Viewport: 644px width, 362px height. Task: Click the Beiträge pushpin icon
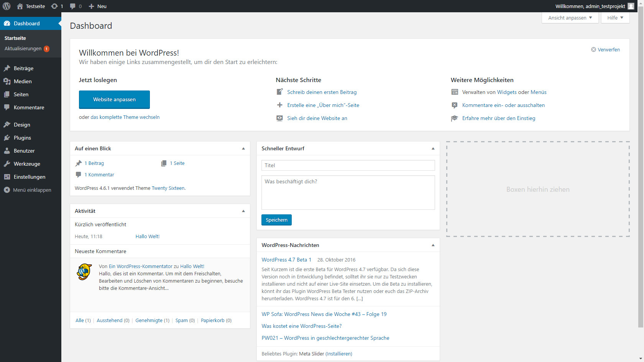[7, 68]
